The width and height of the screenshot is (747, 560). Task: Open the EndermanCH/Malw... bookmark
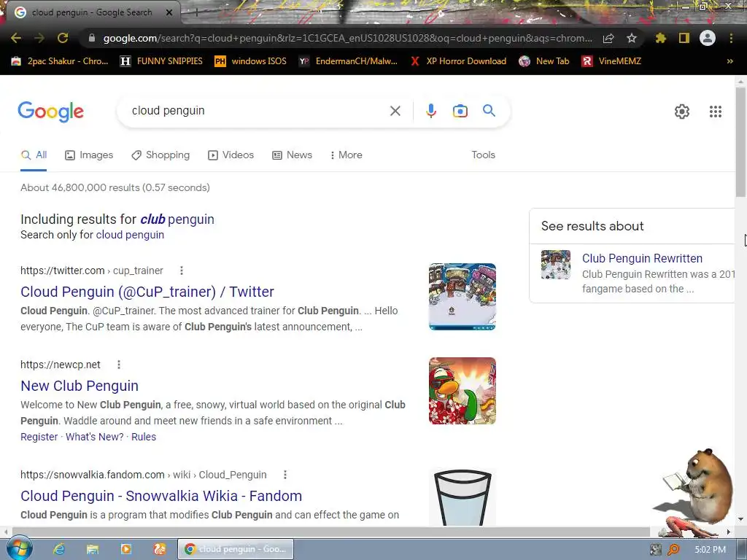[348, 61]
